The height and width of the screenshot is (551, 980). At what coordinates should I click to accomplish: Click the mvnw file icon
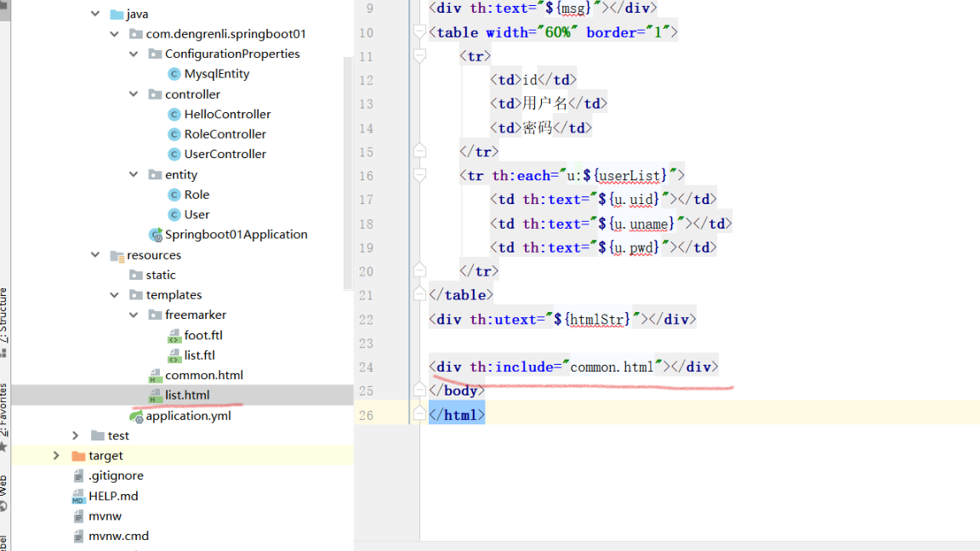click(x=78, y=517)
